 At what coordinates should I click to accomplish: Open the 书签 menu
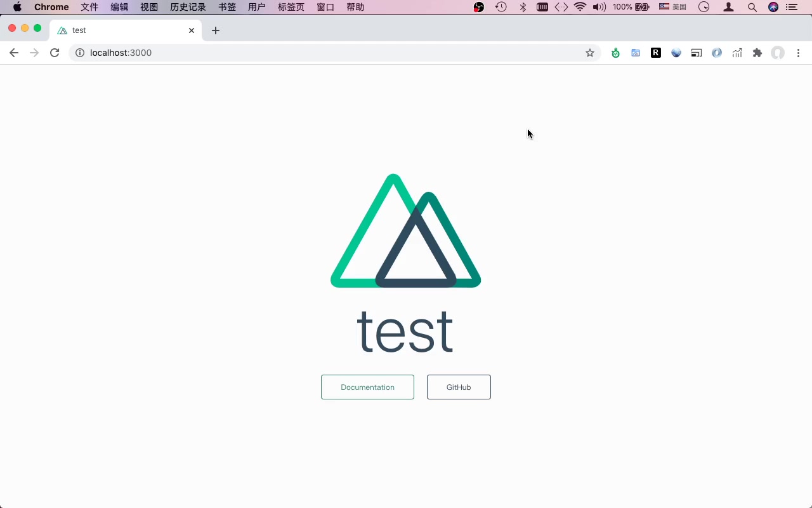pyautogui.click(x=227, y=7)
